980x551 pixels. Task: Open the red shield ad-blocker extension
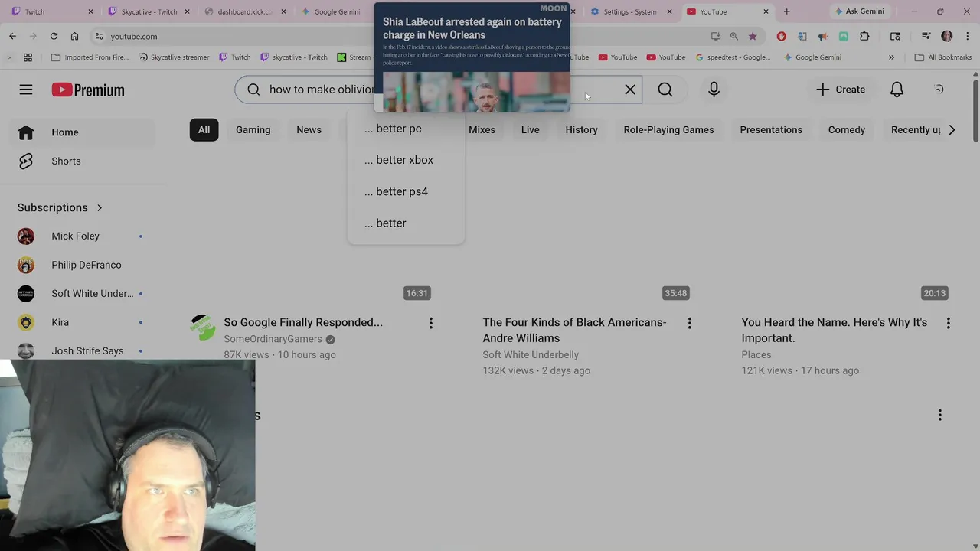(781, 36)
